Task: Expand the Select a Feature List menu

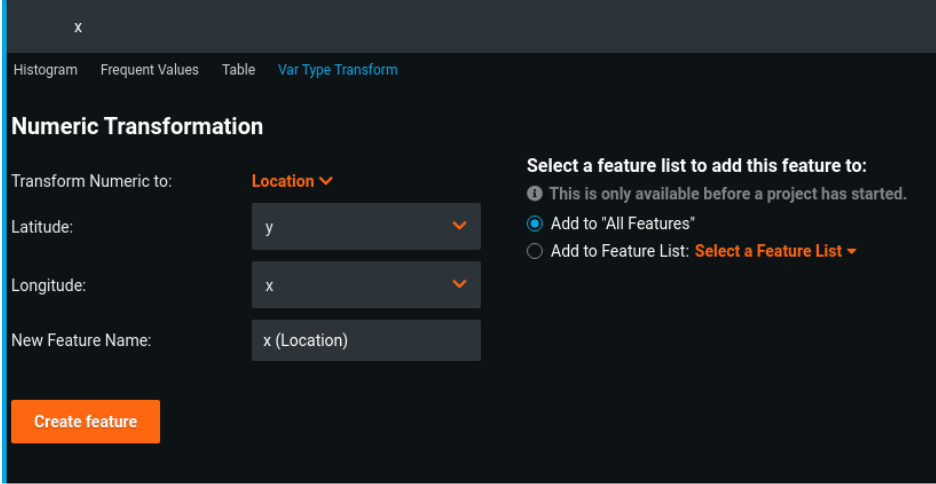Action: [775, 251]
